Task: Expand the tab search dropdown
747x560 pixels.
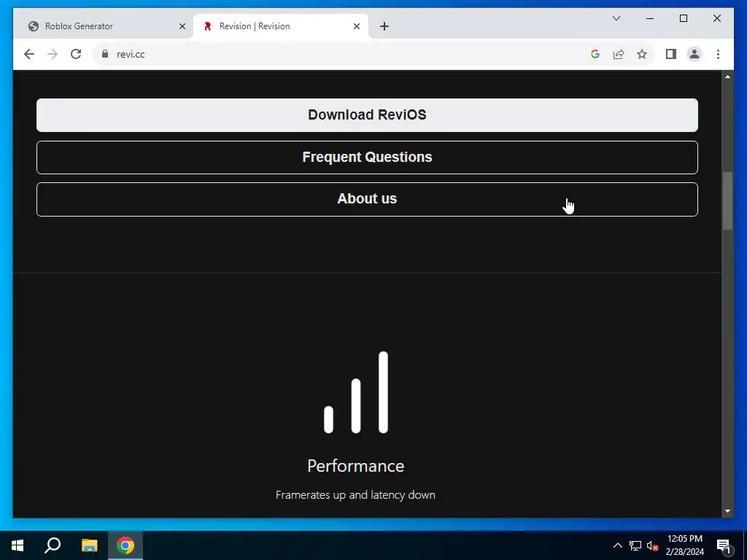Action: pyautogui.click(x=616, y=18)
